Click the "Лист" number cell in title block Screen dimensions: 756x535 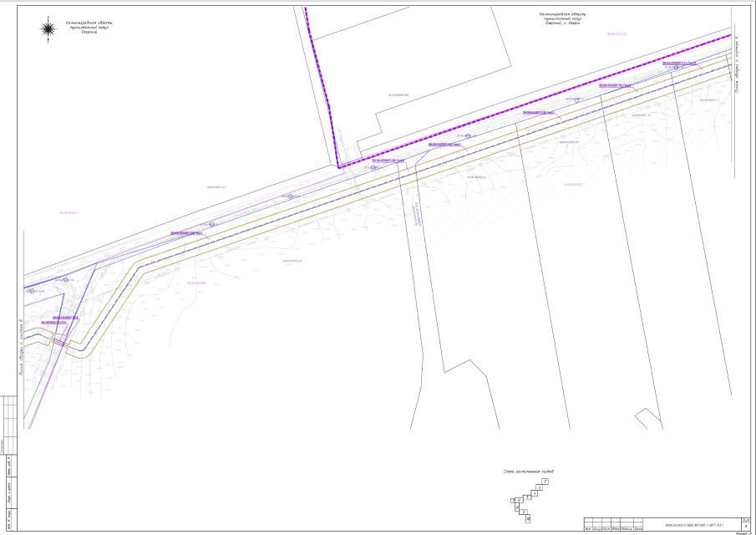[x=733, y=526]
